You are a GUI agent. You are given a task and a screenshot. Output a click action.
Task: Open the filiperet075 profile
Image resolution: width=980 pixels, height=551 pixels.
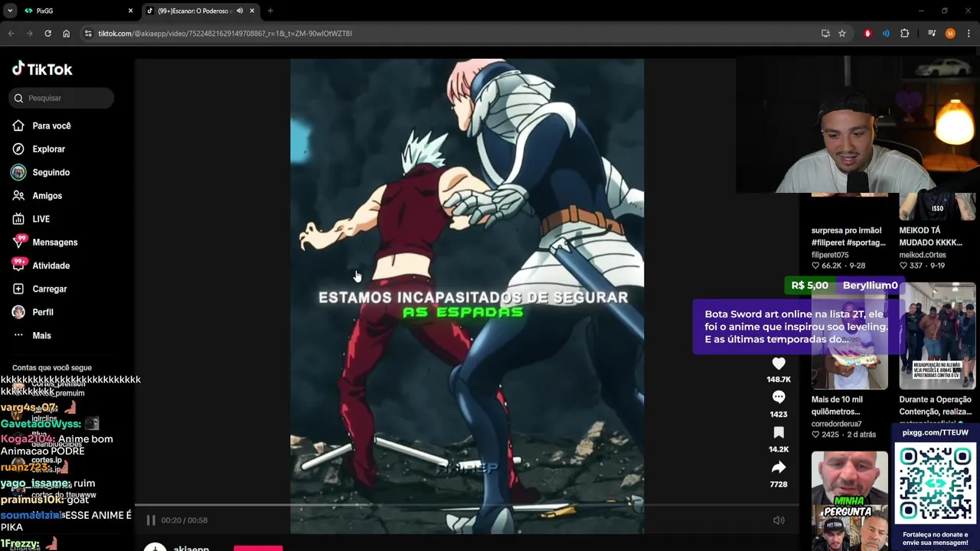(830, 255)
